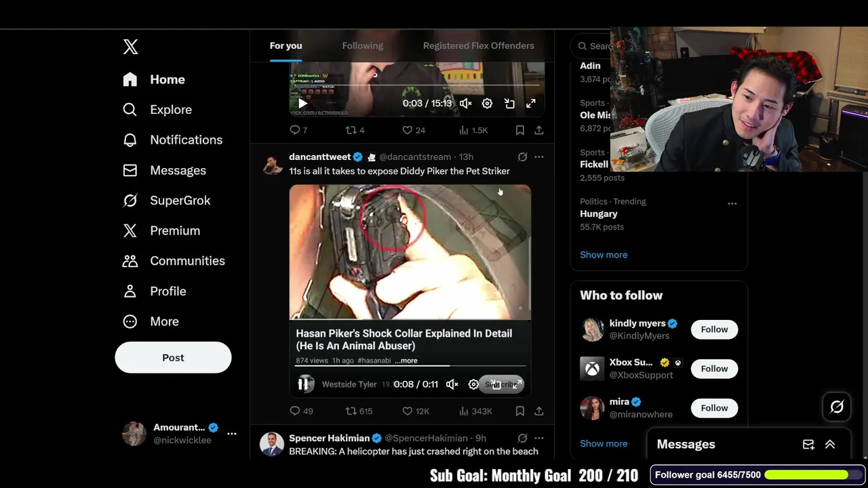View analytics showing 1.5K views
The width and height of the screenshot is (868, 488).
(473, 130)
